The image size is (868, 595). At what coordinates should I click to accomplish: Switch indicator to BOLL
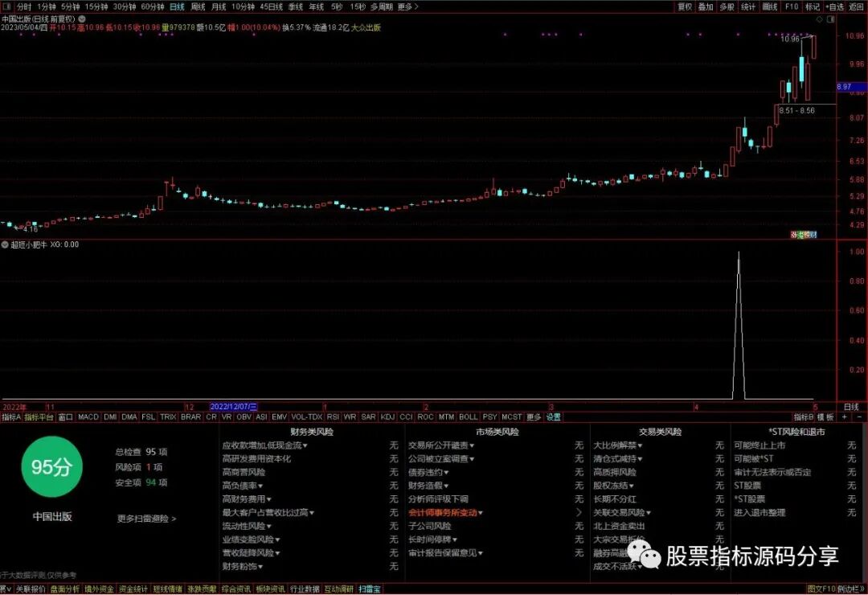click(x=468, y=416)
